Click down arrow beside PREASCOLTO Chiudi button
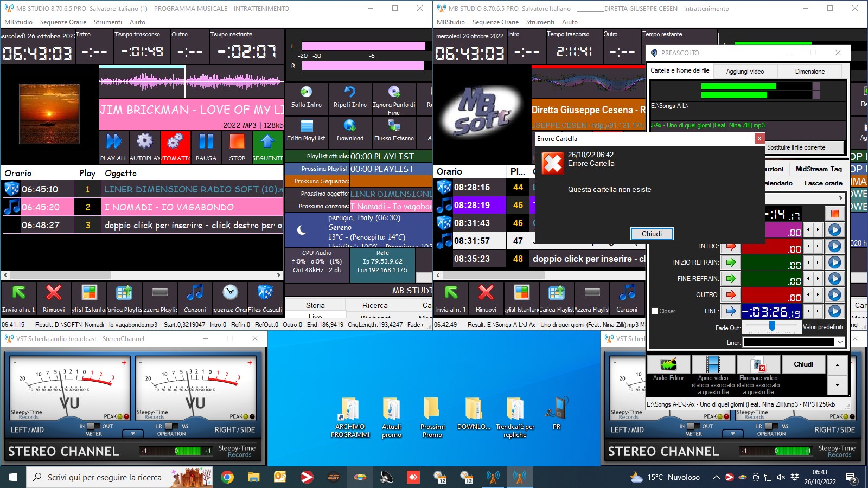Image resolution: width=868 pixels, height=488 pixels. click(x=837, y=385)
